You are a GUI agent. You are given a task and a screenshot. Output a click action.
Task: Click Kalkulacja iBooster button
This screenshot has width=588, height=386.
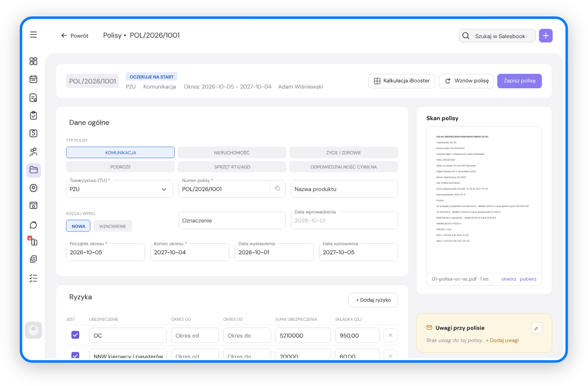click(x=402, y=81)
